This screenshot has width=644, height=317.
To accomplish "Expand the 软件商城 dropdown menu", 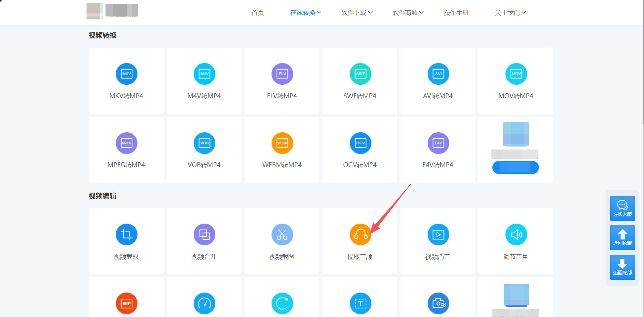I will (x=408, y=13).
